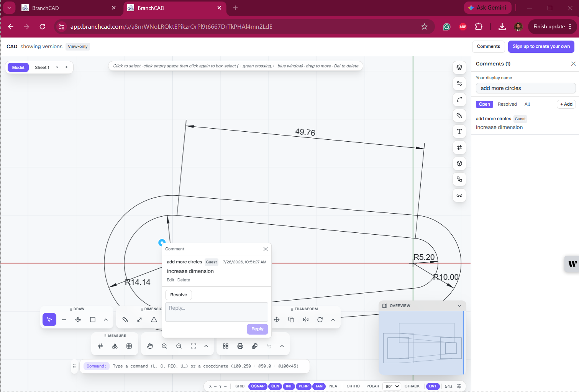Click Edit link in the comment popup
Screen dimensions: 579x392
tap(171, 280)
